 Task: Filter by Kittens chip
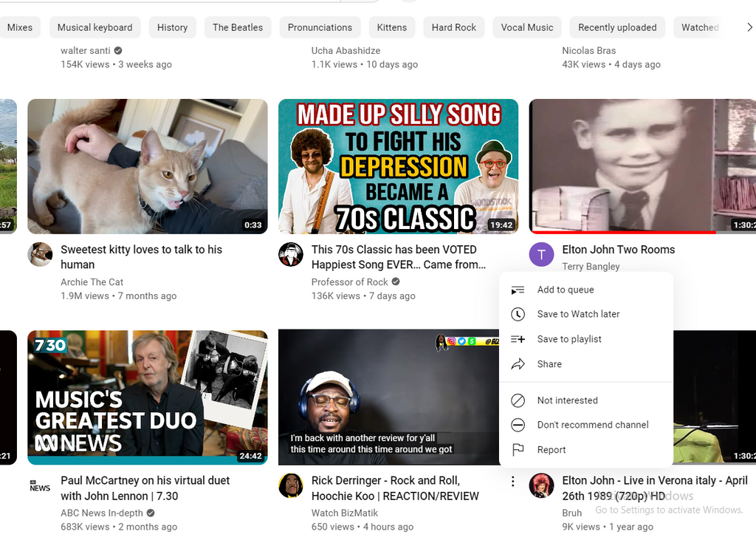pos(392,27)
